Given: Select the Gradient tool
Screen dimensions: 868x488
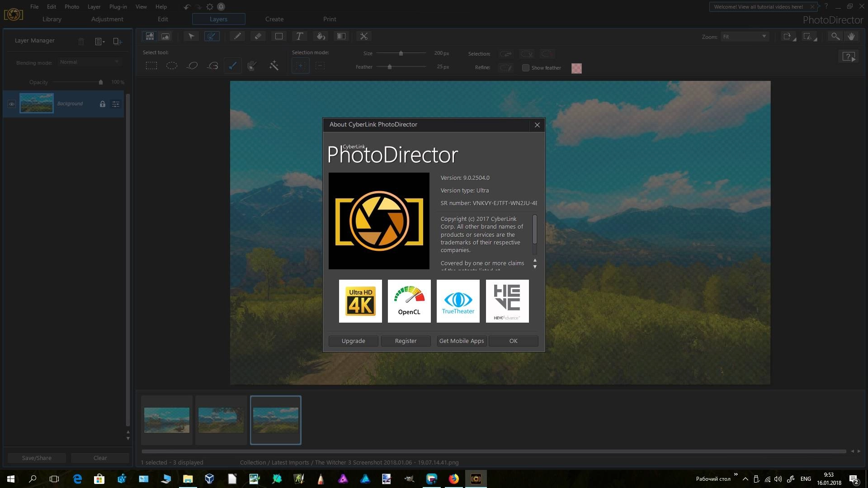Looking at the screenshot, I should point(341,36).
